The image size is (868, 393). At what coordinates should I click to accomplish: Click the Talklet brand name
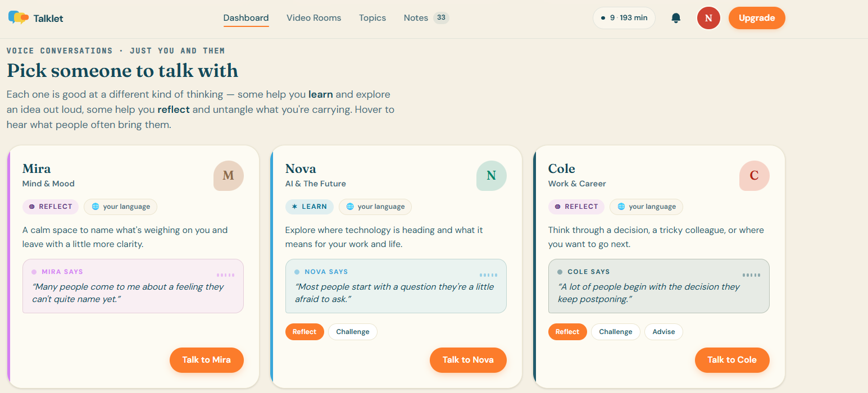(48, 18)
